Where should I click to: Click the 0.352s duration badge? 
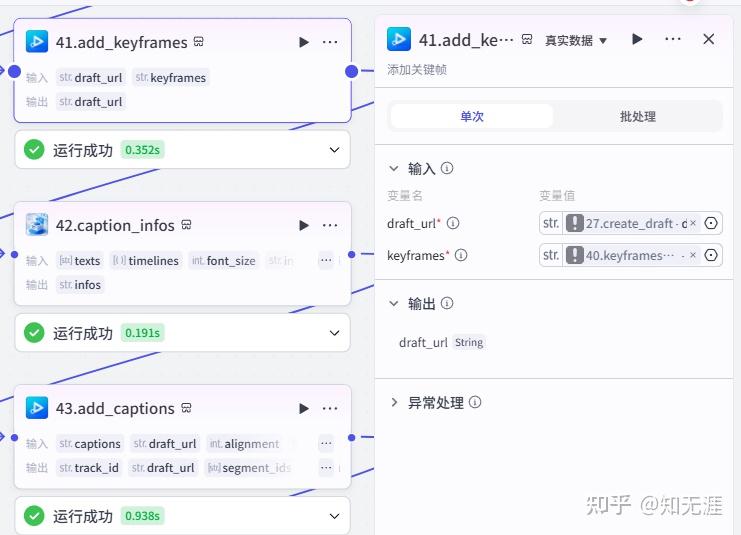coord(142,150)
